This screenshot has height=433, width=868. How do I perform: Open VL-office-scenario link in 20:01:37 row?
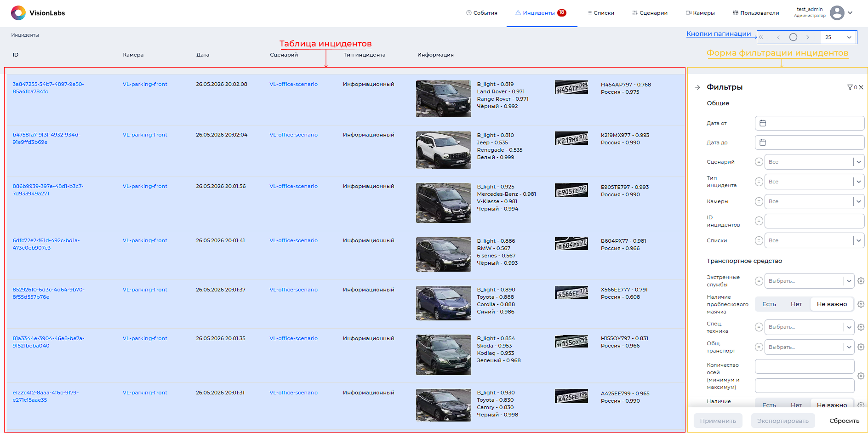click(293, 290)
